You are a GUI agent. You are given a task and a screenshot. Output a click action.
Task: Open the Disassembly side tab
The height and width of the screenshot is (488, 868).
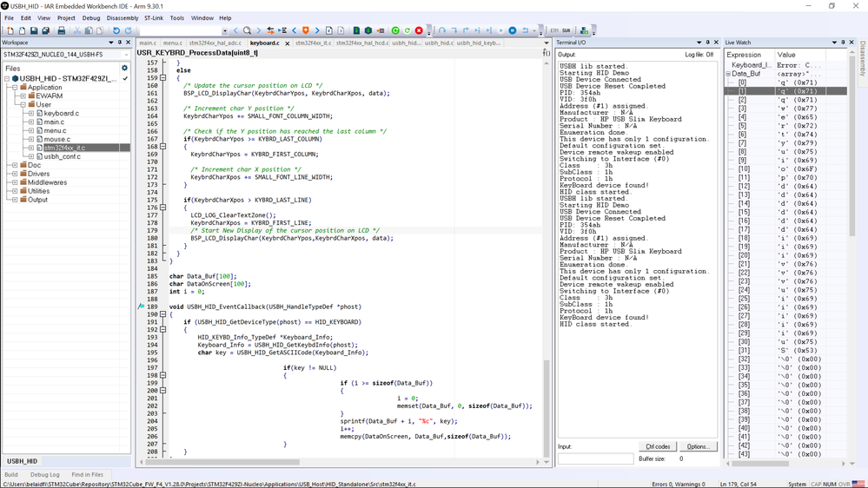point(863,58)
